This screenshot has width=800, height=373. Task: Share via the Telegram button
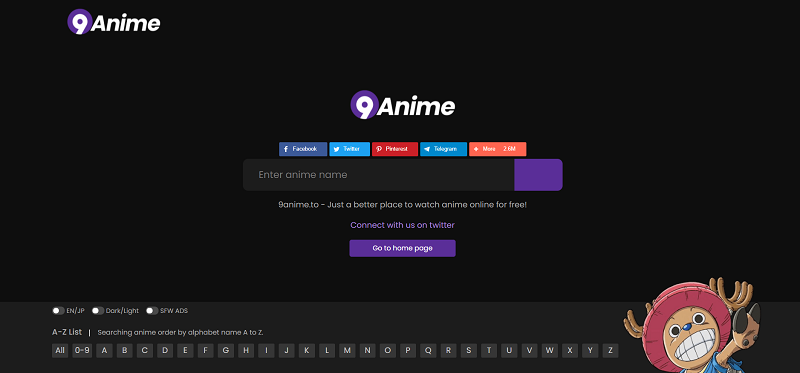coord(443,149)
